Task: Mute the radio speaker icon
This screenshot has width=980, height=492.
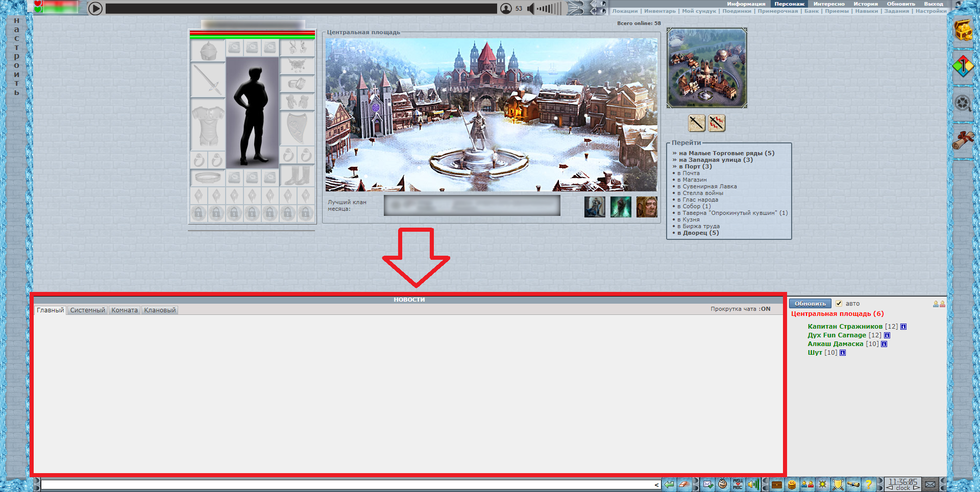Action: [530, 8]
